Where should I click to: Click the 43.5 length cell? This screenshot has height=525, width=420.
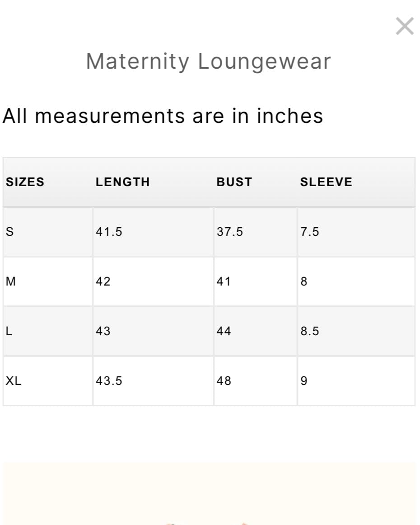tap(109, 381)
